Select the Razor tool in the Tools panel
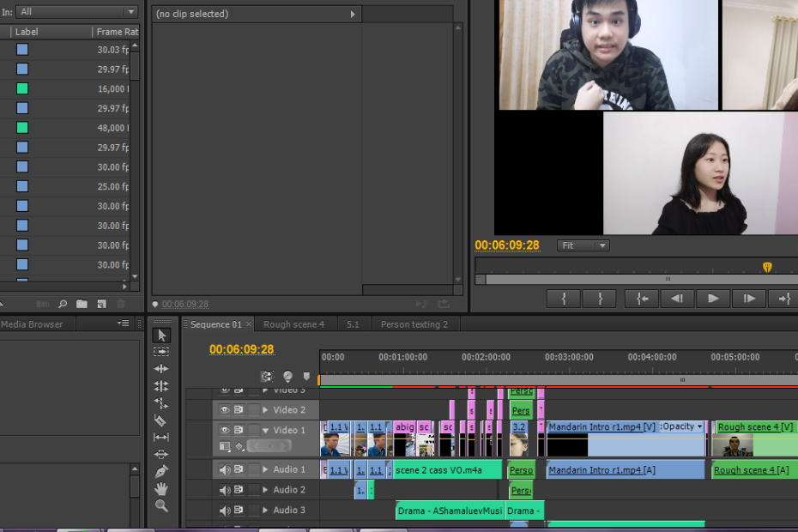This screenshot has width=798, height=532. click(161, 420)
